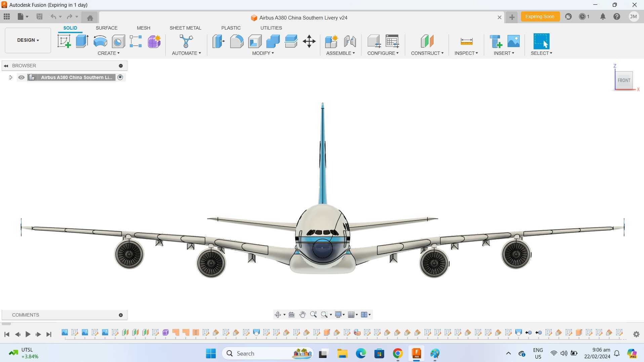
Task: Click the Joint tool icon
Action: tap(350, 41)
